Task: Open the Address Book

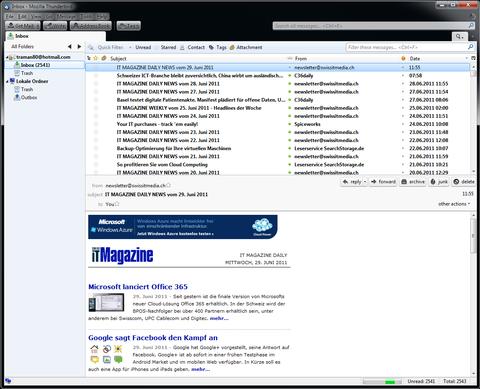Action: point(91,25)
